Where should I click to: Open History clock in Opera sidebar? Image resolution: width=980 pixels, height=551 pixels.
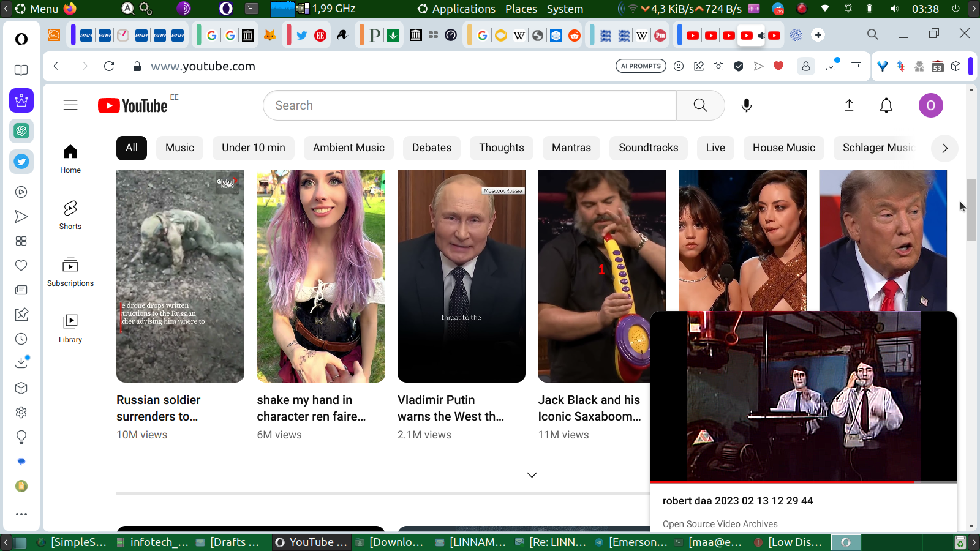[x=21, y=339]
